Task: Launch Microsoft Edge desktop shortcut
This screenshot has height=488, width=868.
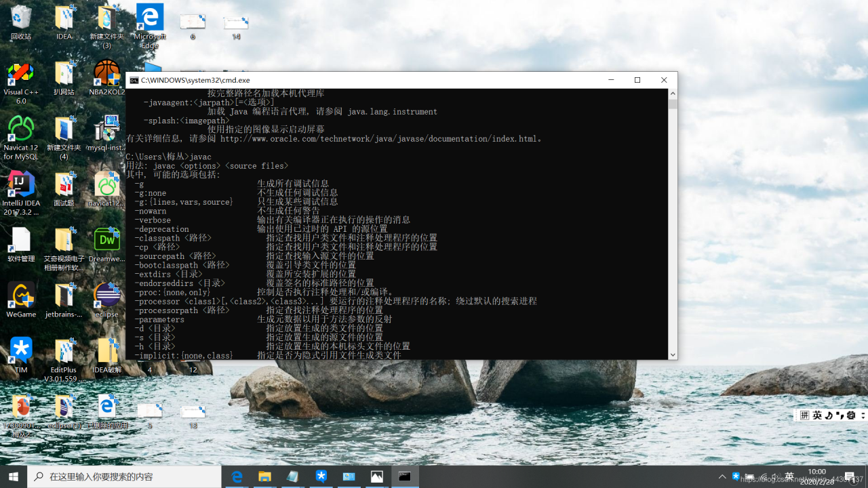Action: click(150, 26)
